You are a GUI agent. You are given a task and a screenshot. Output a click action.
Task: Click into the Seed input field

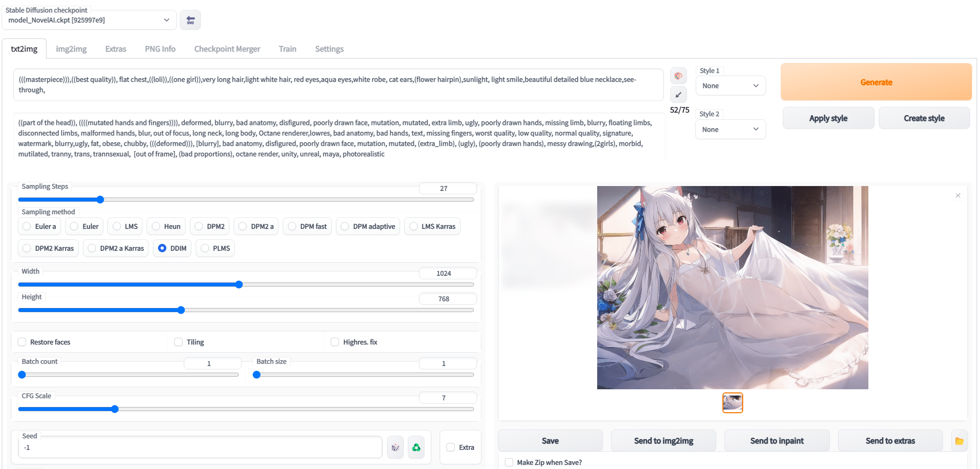click(200, 448)
